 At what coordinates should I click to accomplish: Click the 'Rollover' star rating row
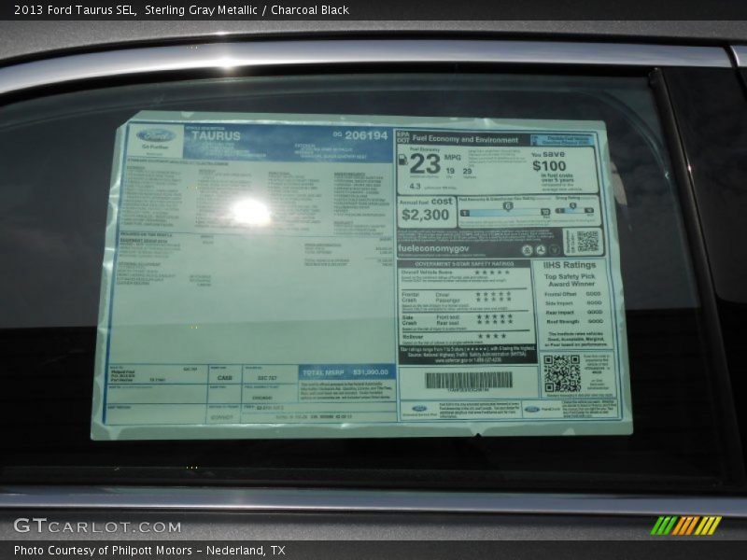(x=454, y=337)
